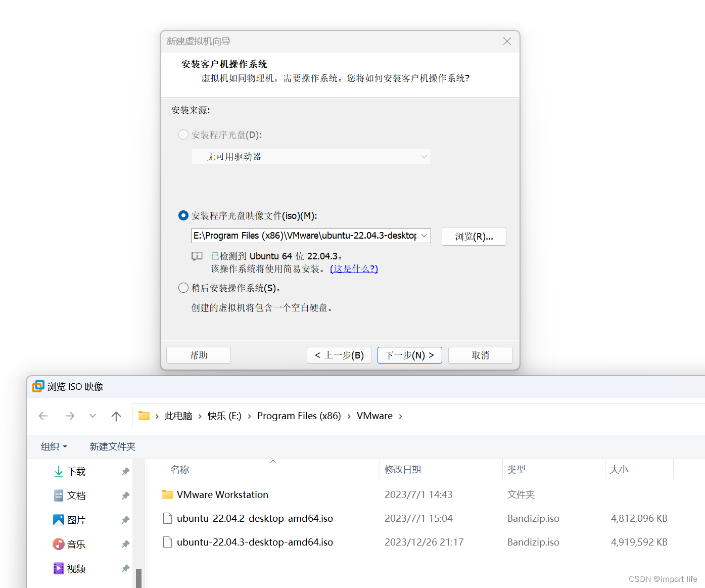The image size is (705, 588).
Task: Open 图片 in the sidebar
Action: coord(76,520)
